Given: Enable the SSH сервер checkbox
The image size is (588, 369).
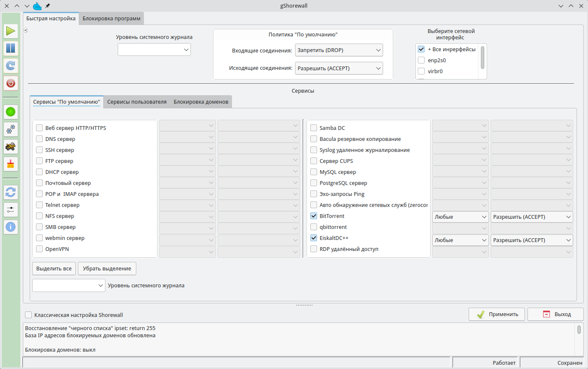Looking at the screenshot, I should click(x=39, y=150).
